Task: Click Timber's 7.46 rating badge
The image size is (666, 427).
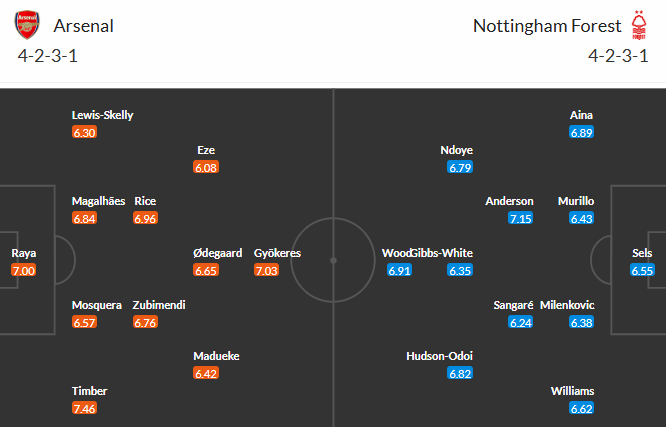Action: click(84, 408)
